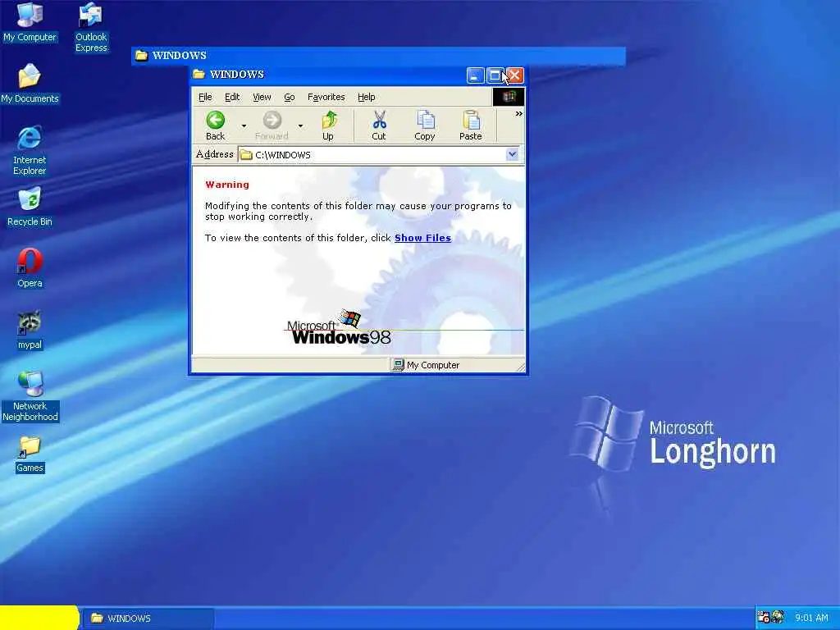Minimize the WINDOWS explorer window

coord(475,75)
